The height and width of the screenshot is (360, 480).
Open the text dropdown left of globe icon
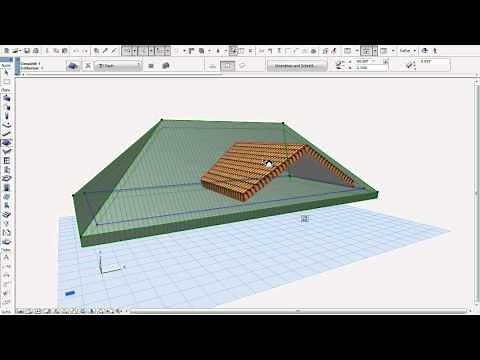pos(408,51)
